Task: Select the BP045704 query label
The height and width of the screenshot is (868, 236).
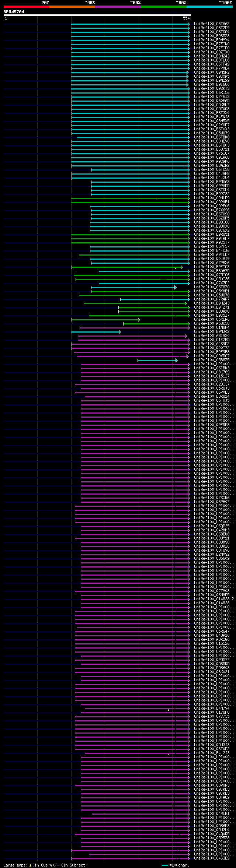Action: (x=14, y=12)
